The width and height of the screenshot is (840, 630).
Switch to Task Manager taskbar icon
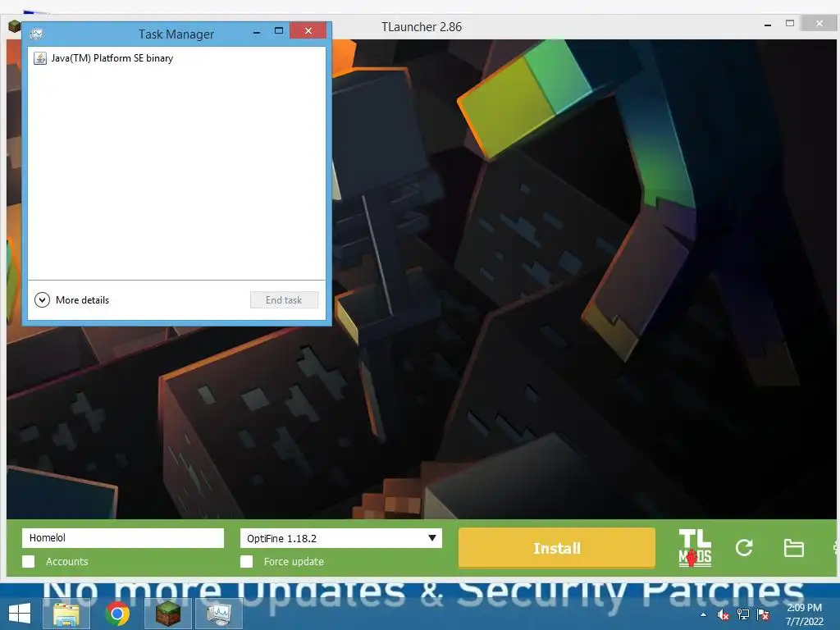click(219, 614)
